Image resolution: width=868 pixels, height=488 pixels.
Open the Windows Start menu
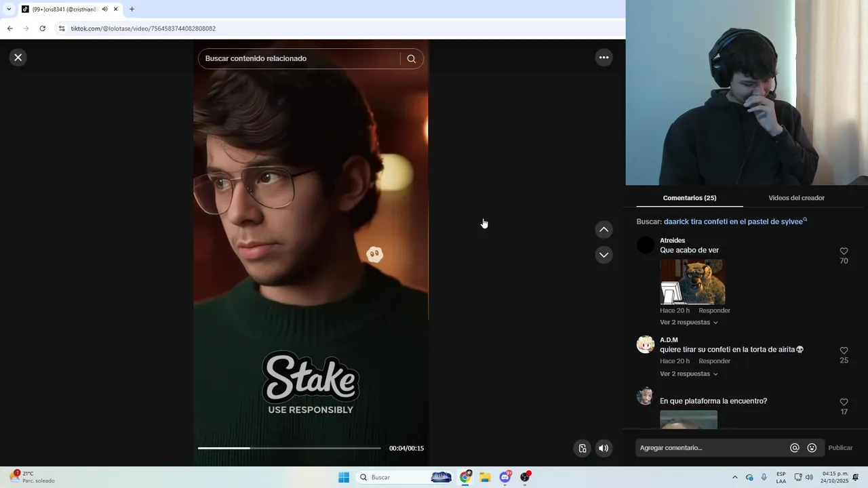pyautogui.click(x=344, y=477)
